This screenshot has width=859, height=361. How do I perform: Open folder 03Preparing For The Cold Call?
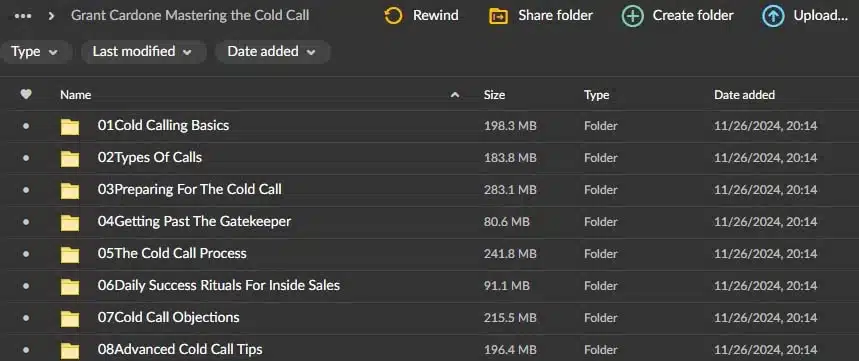pos(190,190)
